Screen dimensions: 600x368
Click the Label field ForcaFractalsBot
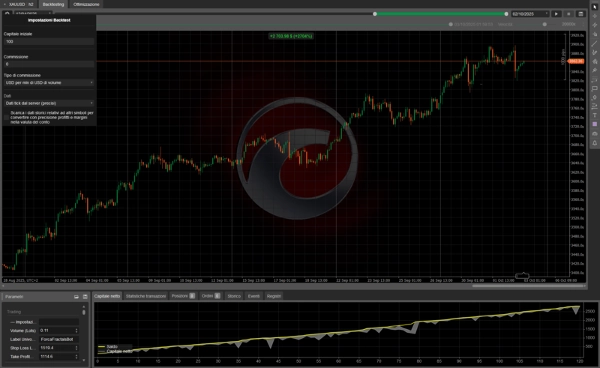(x=59, y=339)
